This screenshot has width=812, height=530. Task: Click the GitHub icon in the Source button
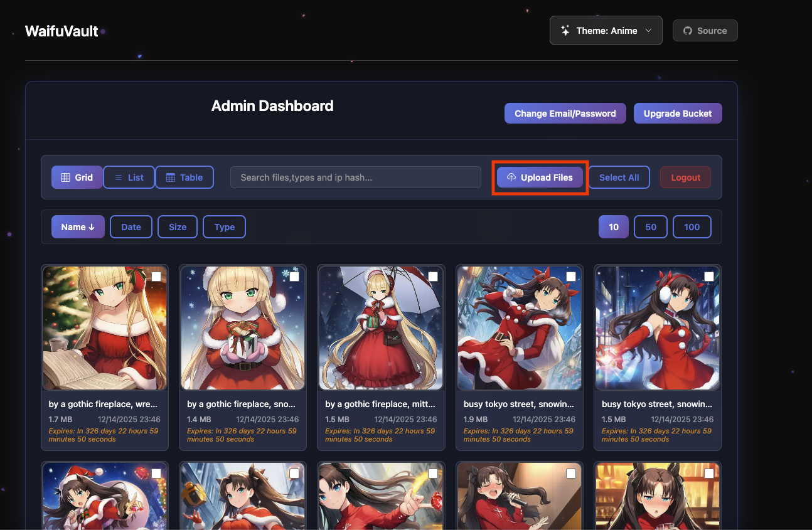[688, 31]
